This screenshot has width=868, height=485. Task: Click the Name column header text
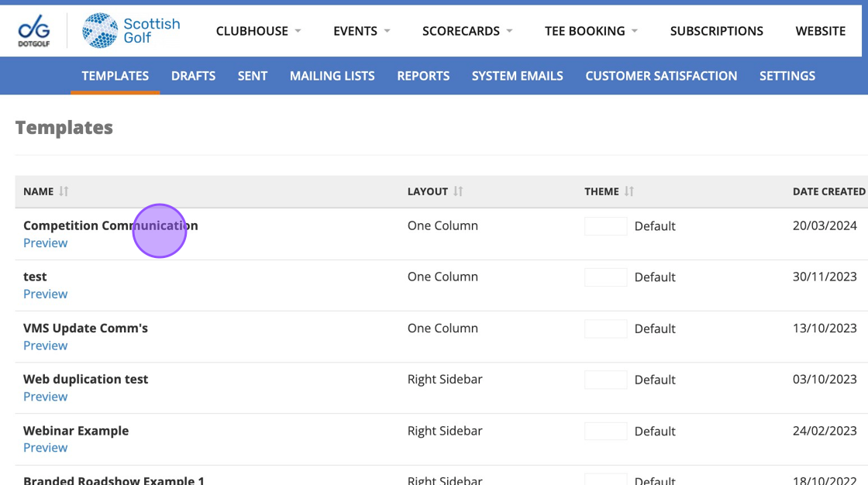pyautogui.click(x=38, y=191)
